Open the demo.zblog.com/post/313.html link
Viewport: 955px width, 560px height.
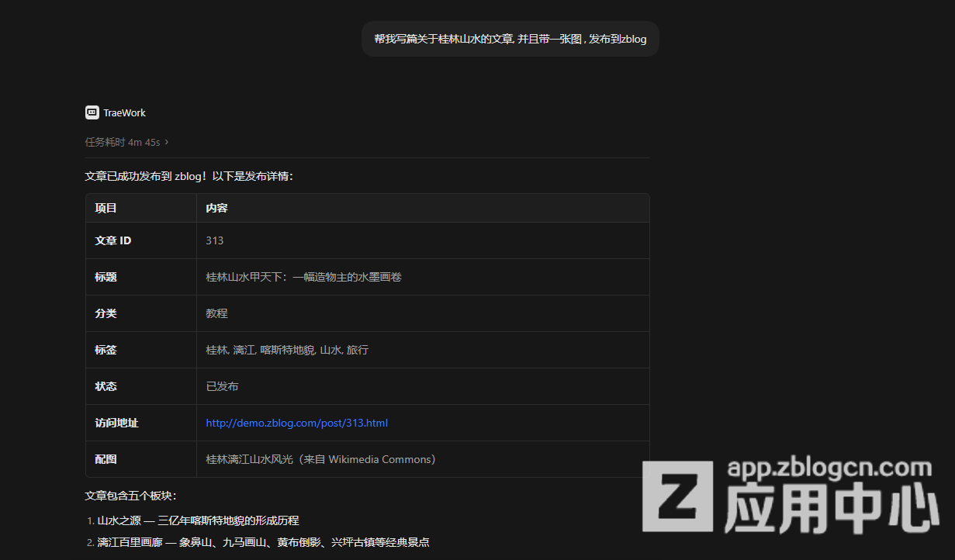296,423
